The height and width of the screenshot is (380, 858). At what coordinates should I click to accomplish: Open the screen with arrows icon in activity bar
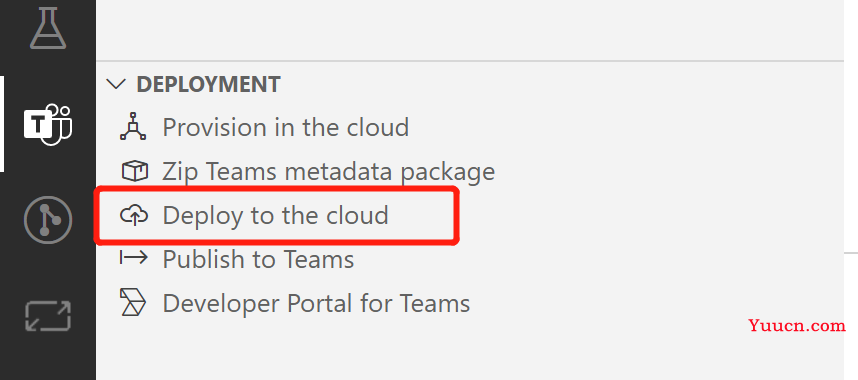[x=48, y=316]
